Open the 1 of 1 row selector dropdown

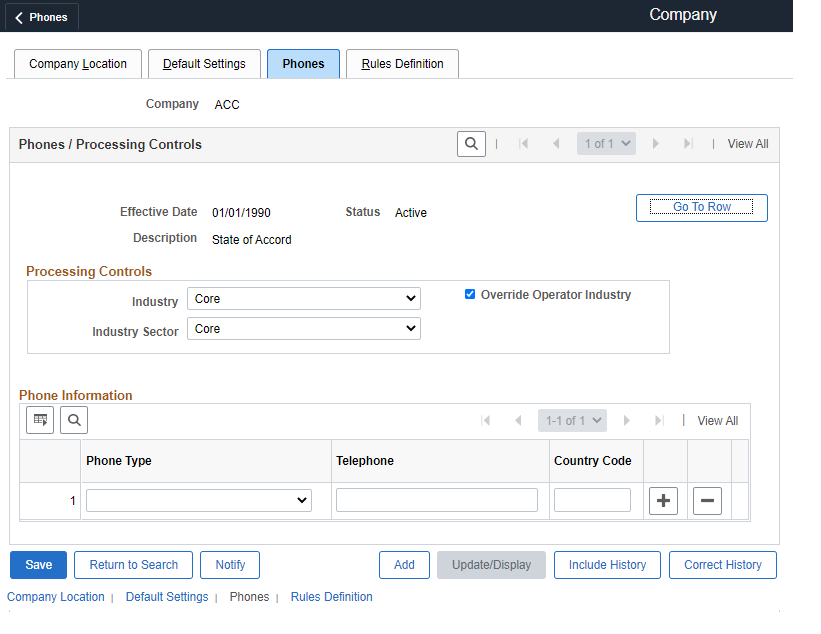pos(606,143)
